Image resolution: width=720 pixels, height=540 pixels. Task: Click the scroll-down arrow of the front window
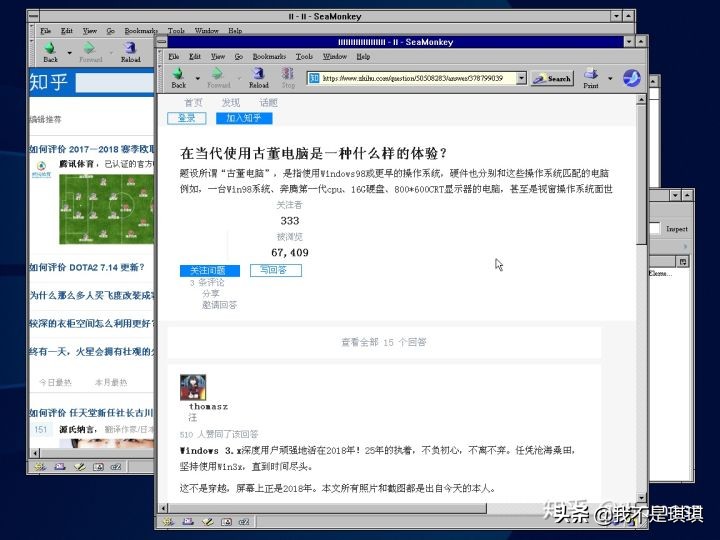[x=641, y=497]
